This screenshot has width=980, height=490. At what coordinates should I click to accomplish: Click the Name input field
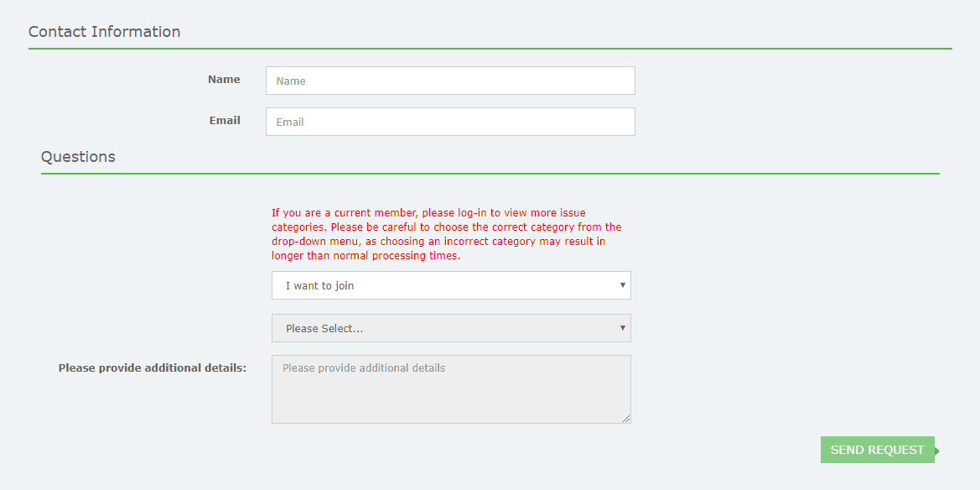click(450, 81)
